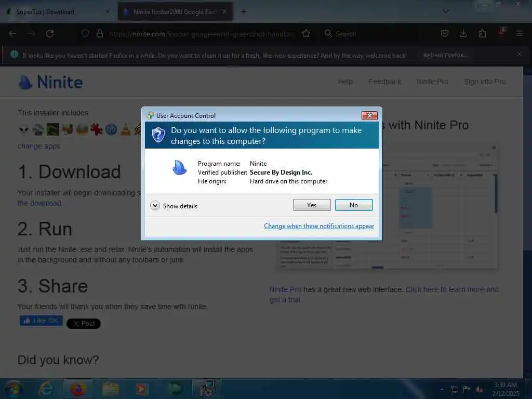
Task: Click the Action Center flag tray icon
Action: click(x=467, y=389)
